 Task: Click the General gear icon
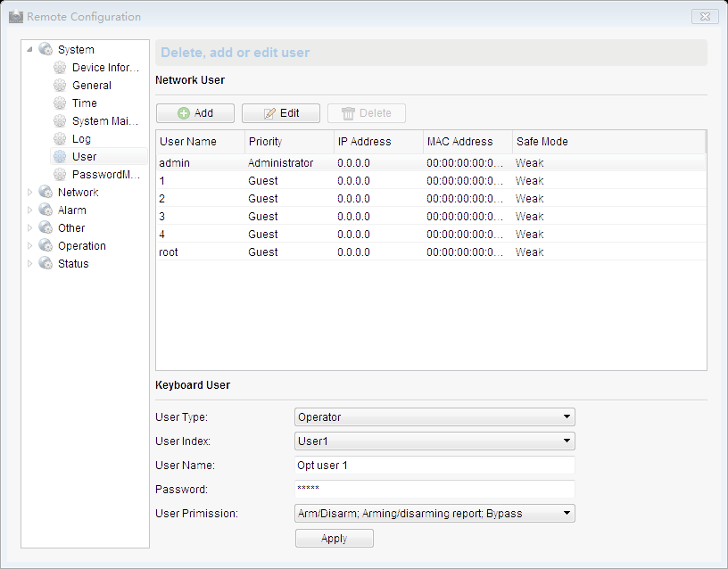(60, 86)
